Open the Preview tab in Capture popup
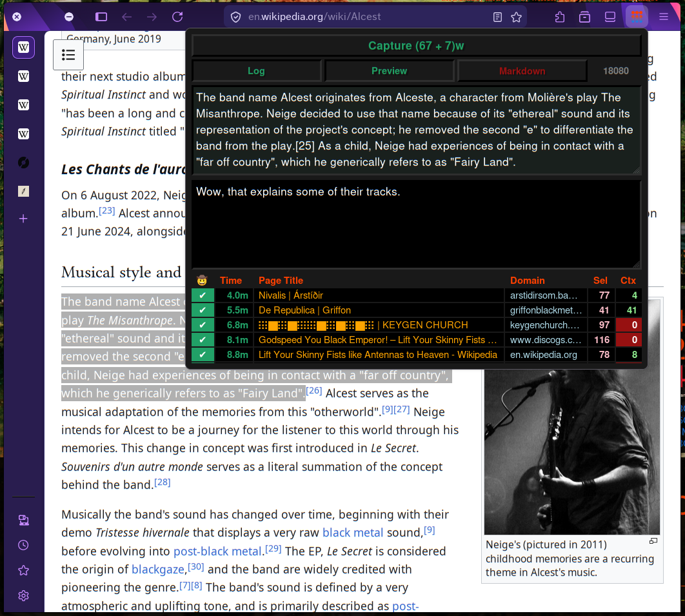 point(389,70)
